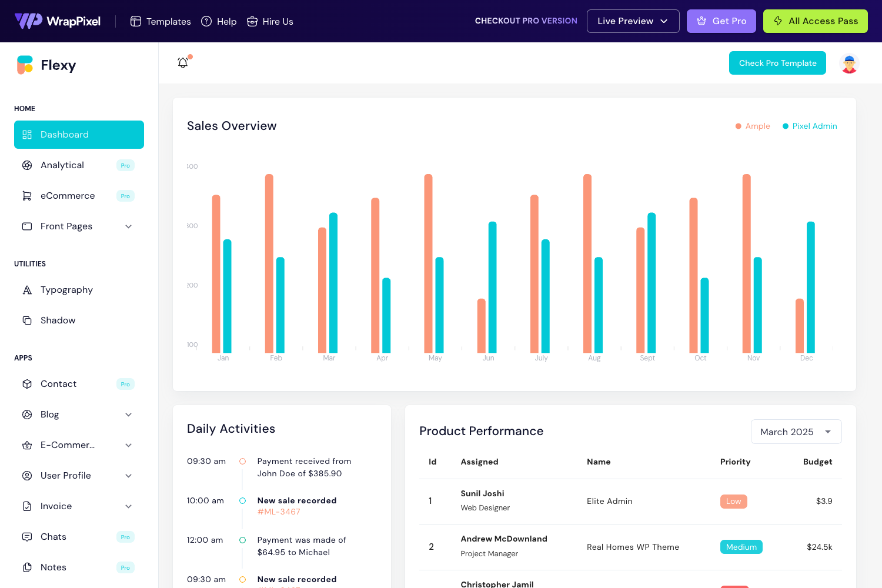Open notifications via the bell icon

[x=183, y=62]
